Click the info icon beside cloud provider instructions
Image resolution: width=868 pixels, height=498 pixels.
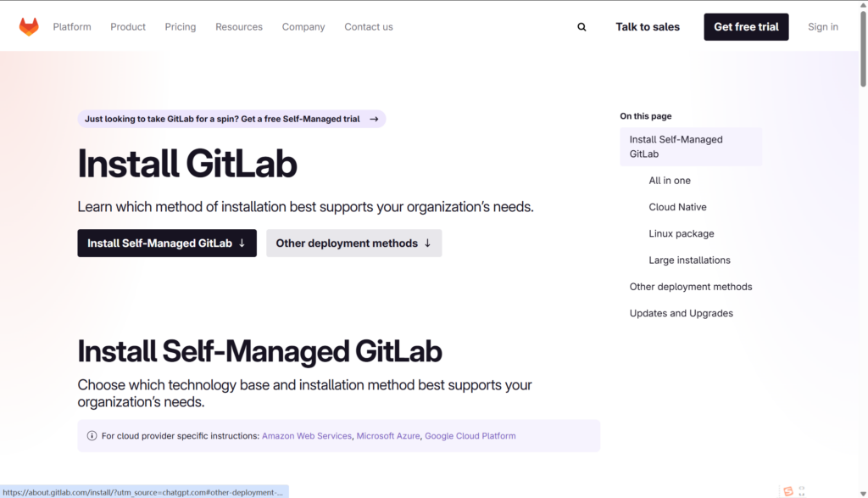click(92, 436)
